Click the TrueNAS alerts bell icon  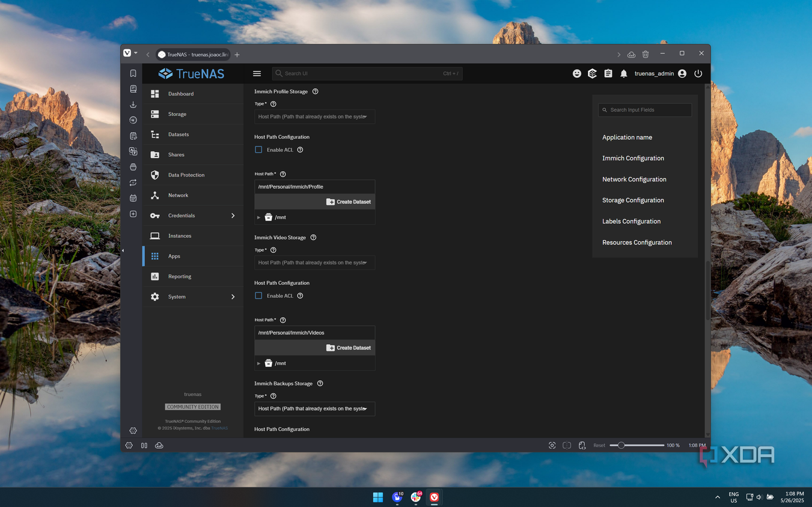[x=624, y=73]
